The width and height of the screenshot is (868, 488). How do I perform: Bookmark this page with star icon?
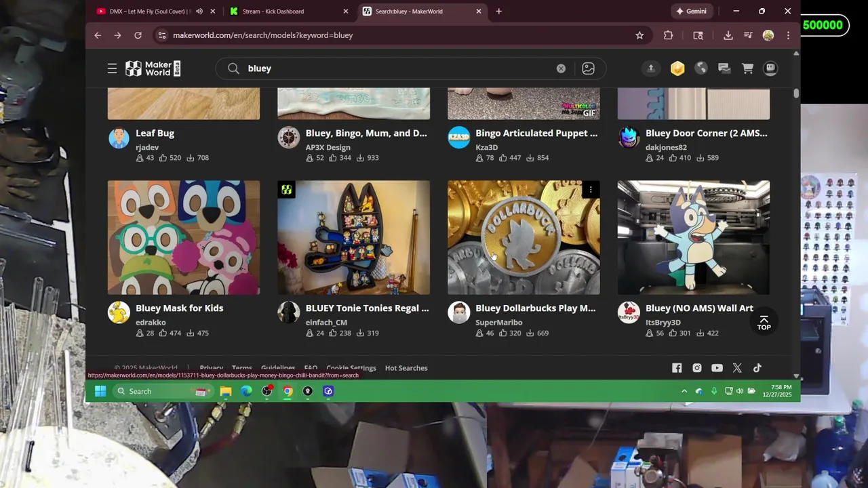[x=639, y=35]
